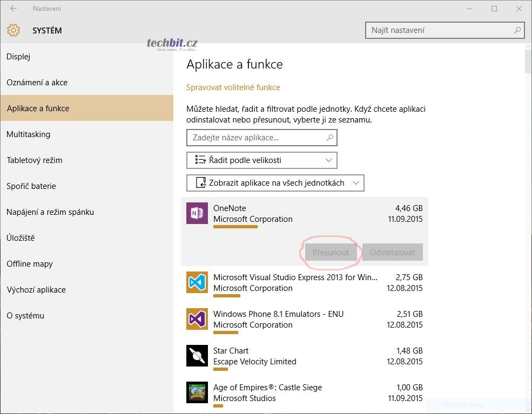
Task: Open Výchozí aplikace in sidebar
Action: [x=36, y=290]
